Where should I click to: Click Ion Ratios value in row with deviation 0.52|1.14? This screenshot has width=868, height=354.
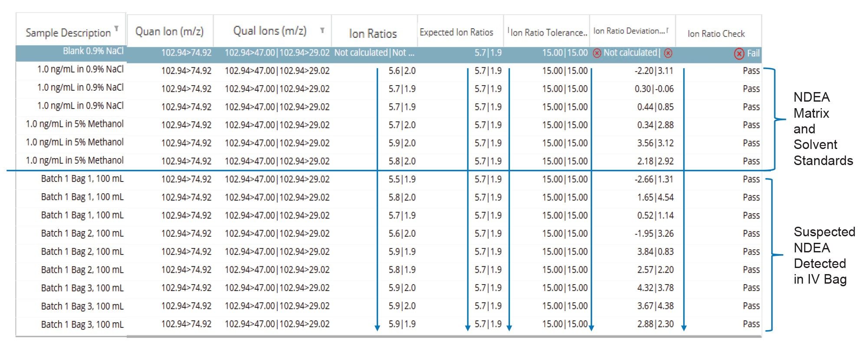point(402,215)
